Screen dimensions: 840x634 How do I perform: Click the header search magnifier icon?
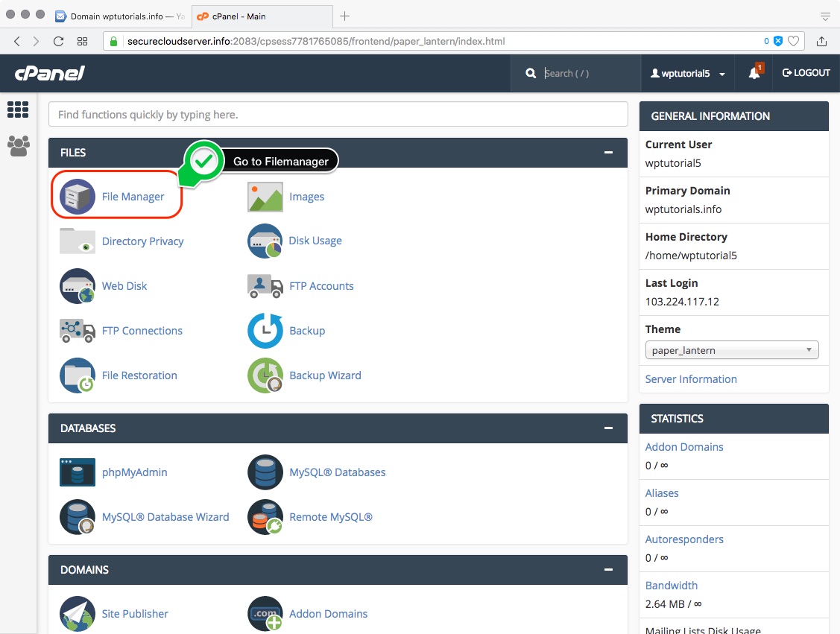[531, 73]
